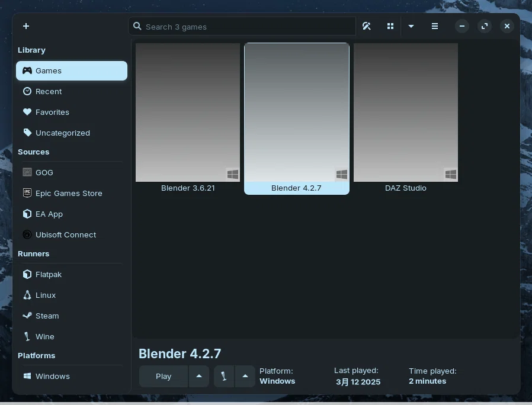Image resolution: width=532 pixels, height=405 pixels.
Task: Click the Windows logo in Platforms
Action: 27,376
